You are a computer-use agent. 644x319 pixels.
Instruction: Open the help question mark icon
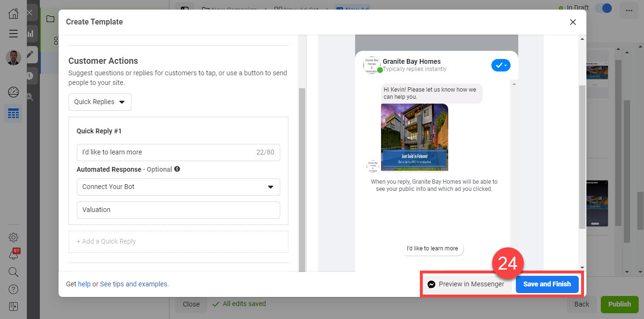click(13, 289)
